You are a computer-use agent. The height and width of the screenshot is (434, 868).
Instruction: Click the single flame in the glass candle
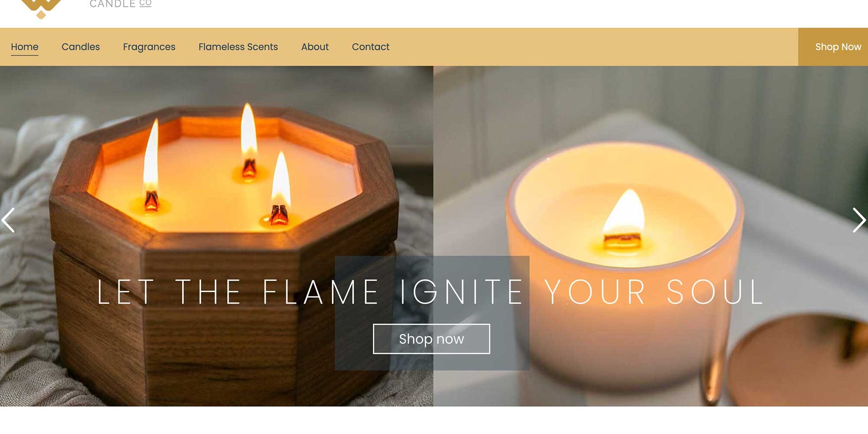(625, 213)
